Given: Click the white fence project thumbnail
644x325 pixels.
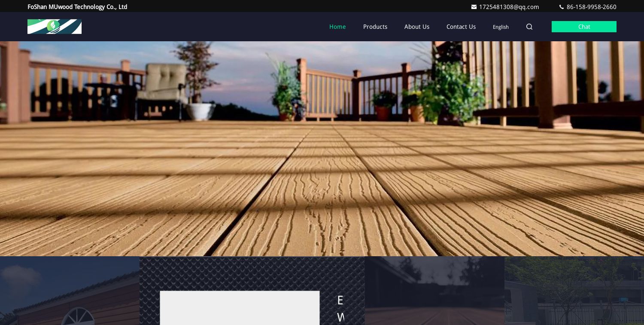Looking at the screenshot, I should (574, 297).
